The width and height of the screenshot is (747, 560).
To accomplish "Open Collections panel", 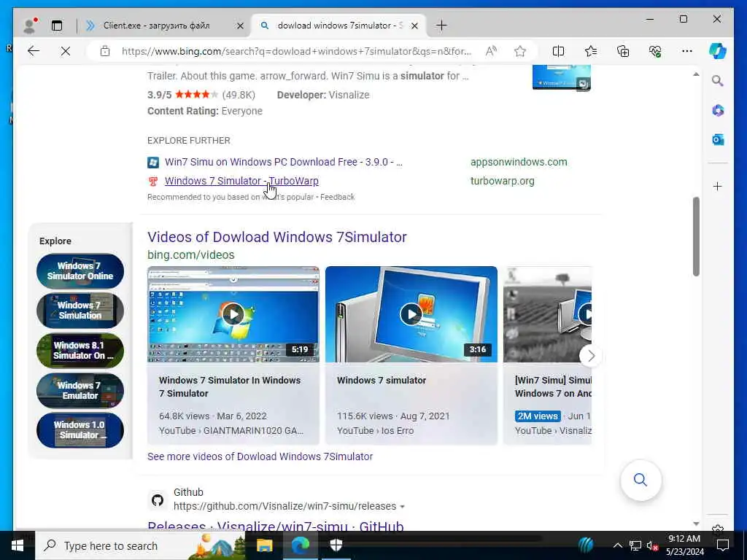I will [623, 51].
